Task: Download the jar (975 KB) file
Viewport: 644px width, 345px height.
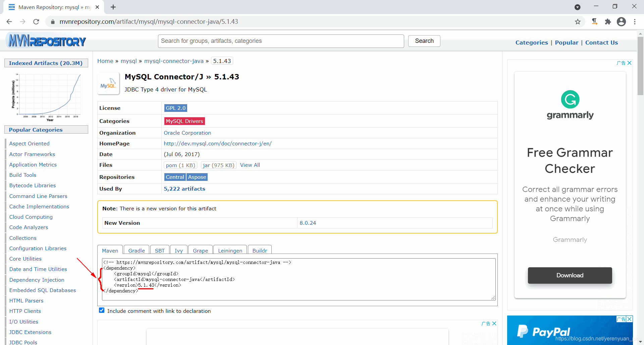Action: (218, 165)
